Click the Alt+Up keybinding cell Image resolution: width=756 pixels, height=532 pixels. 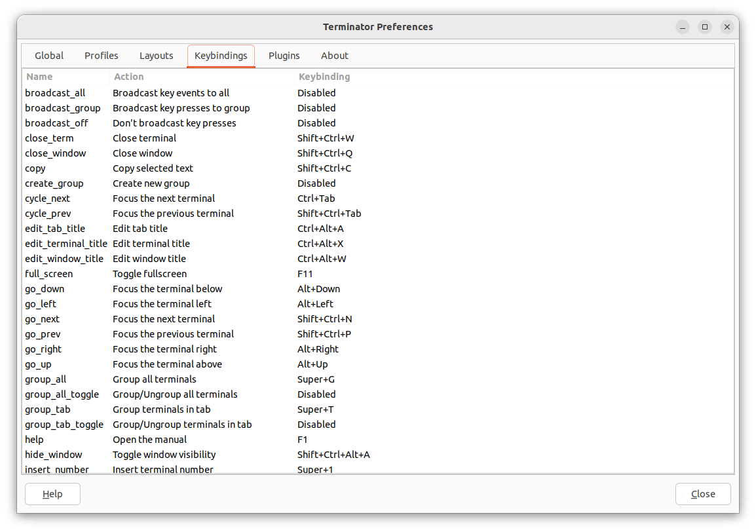coord(312,364)
